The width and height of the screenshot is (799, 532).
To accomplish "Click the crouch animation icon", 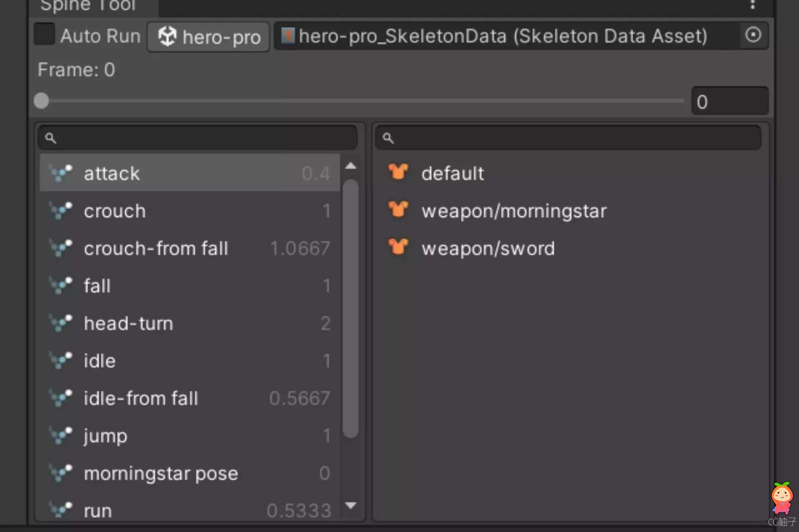I will coord(61,210).
